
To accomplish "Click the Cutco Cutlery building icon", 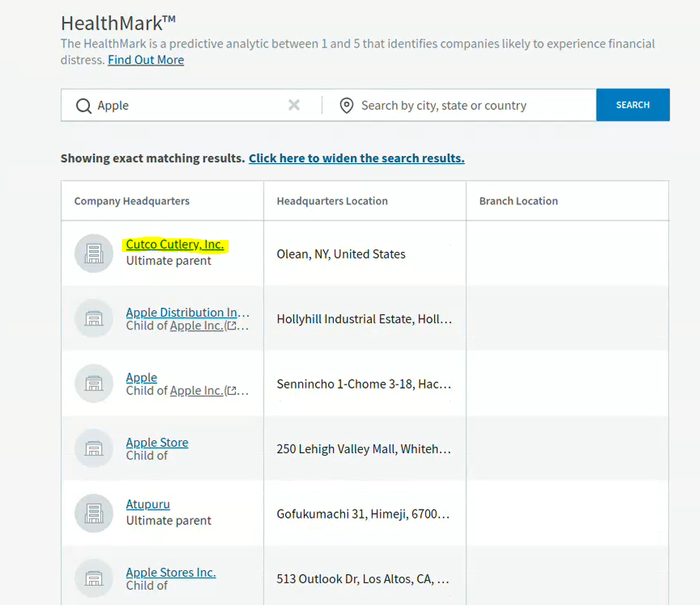I will [x=94, y=254].
